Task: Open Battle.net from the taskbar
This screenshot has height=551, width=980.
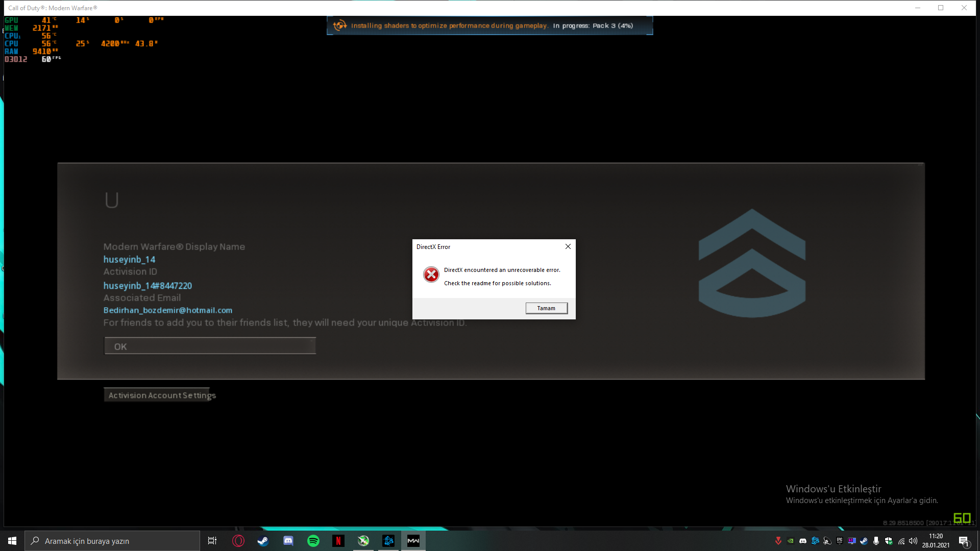Action: click(x=388, y=541)
